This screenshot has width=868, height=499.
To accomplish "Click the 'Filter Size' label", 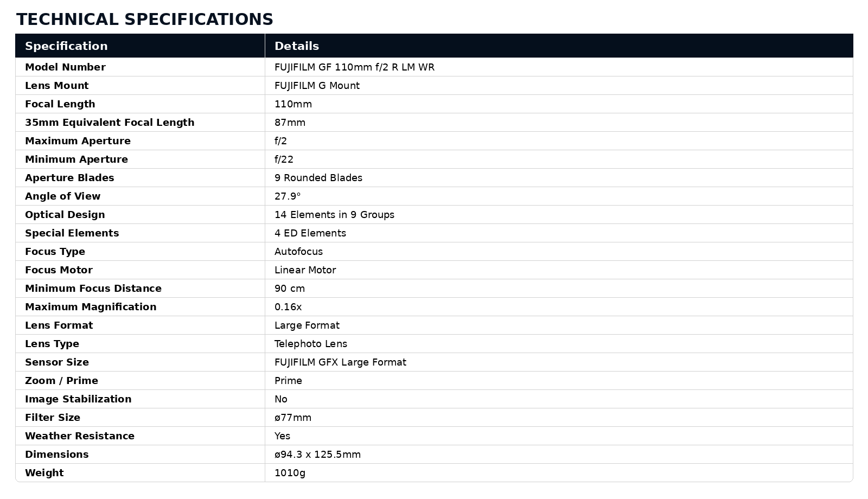I will click(x=53, y=418).
